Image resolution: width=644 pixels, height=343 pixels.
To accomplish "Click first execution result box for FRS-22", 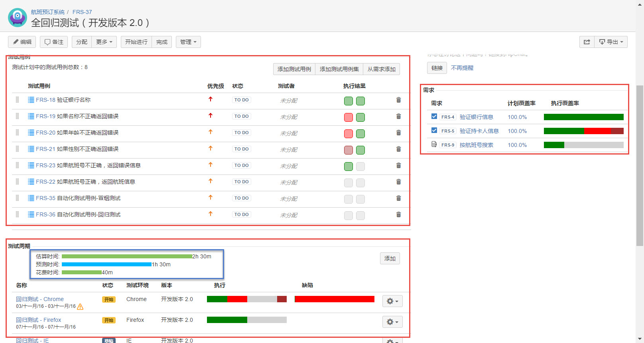I will coord(348,183).
